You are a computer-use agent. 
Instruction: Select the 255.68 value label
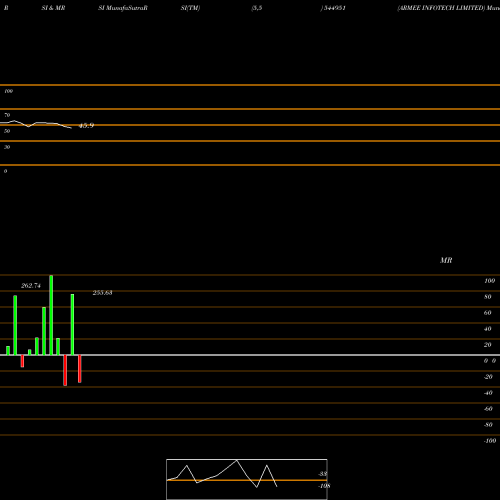click(x=102, y=293)
